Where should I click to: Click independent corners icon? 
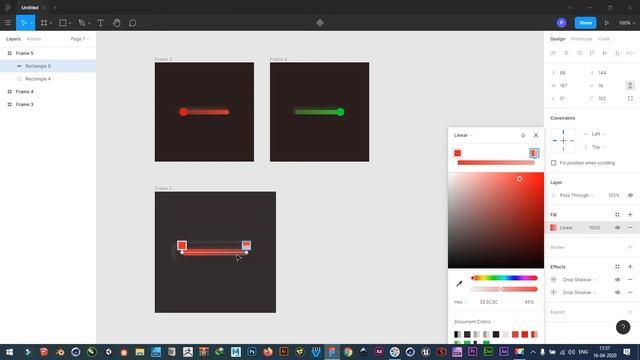630,98
